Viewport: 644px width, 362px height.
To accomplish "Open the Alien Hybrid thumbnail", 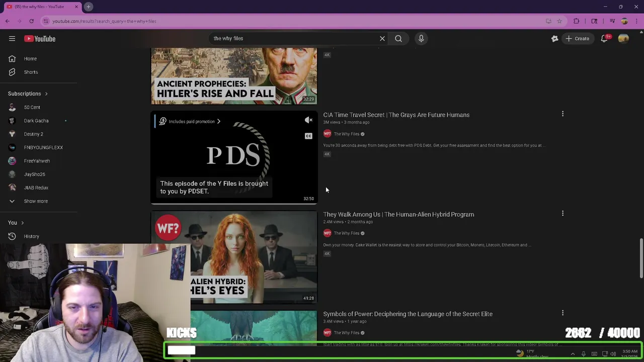I will point(234,257).
